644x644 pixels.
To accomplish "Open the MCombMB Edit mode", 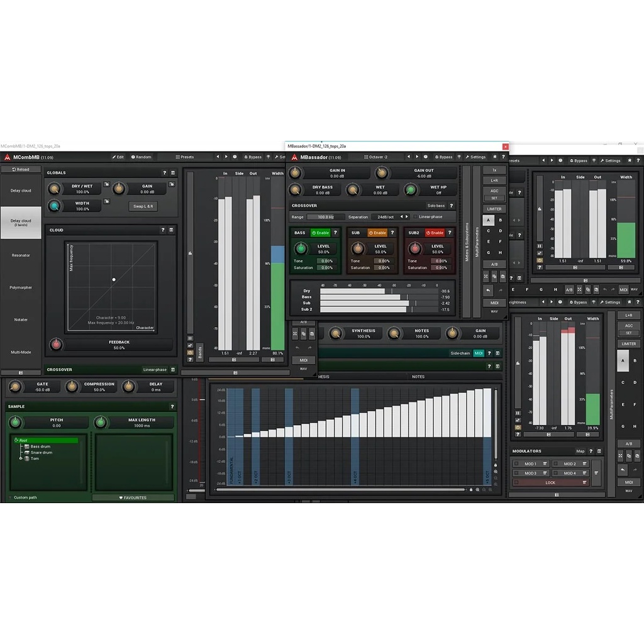I will pyautogui.click(x=118, y=157).
